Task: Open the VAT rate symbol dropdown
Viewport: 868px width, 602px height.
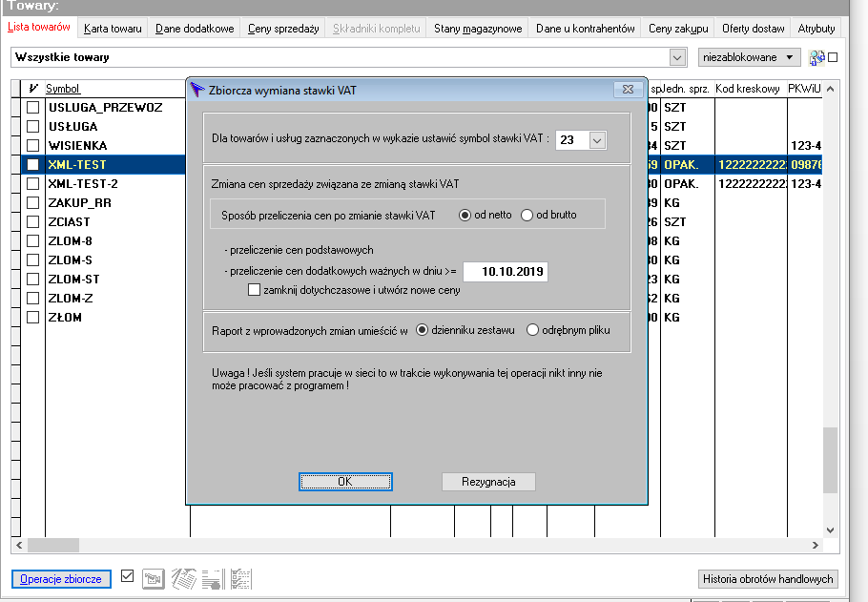Action: click(597, 140)
